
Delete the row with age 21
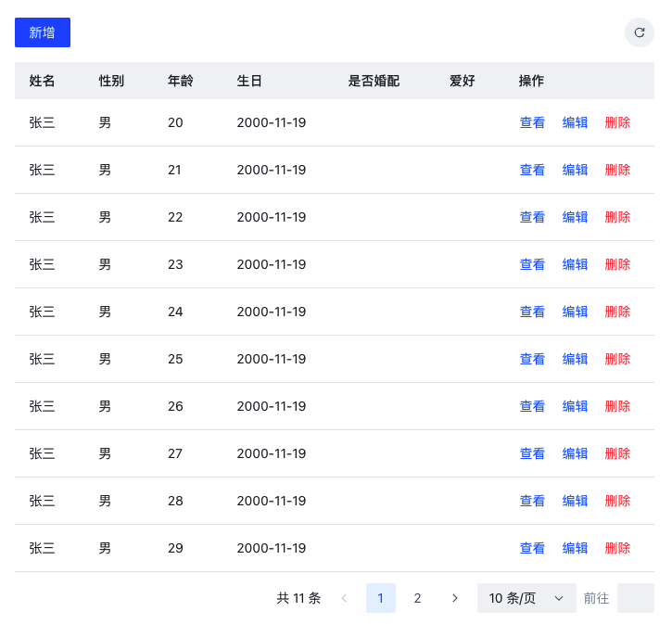(617, 170)
